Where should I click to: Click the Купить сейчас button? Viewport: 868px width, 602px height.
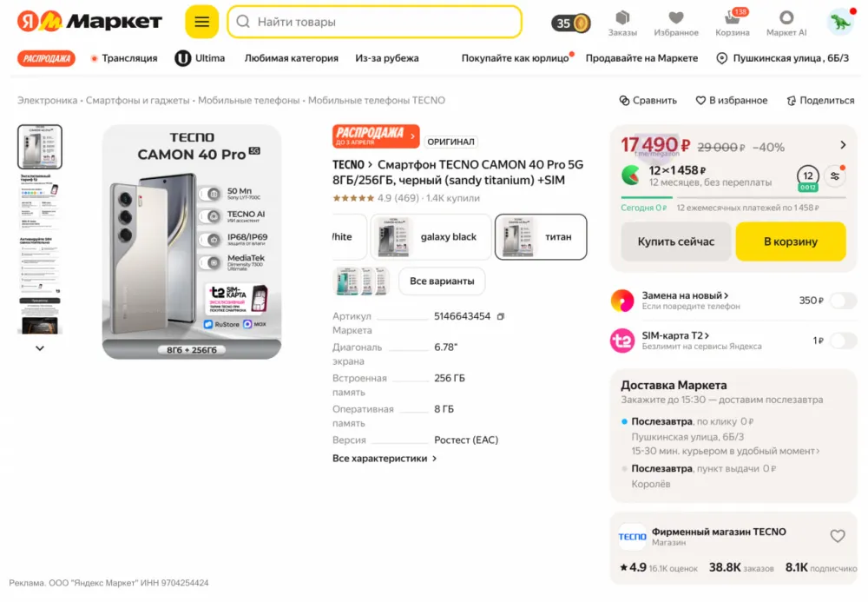(675, 241)
